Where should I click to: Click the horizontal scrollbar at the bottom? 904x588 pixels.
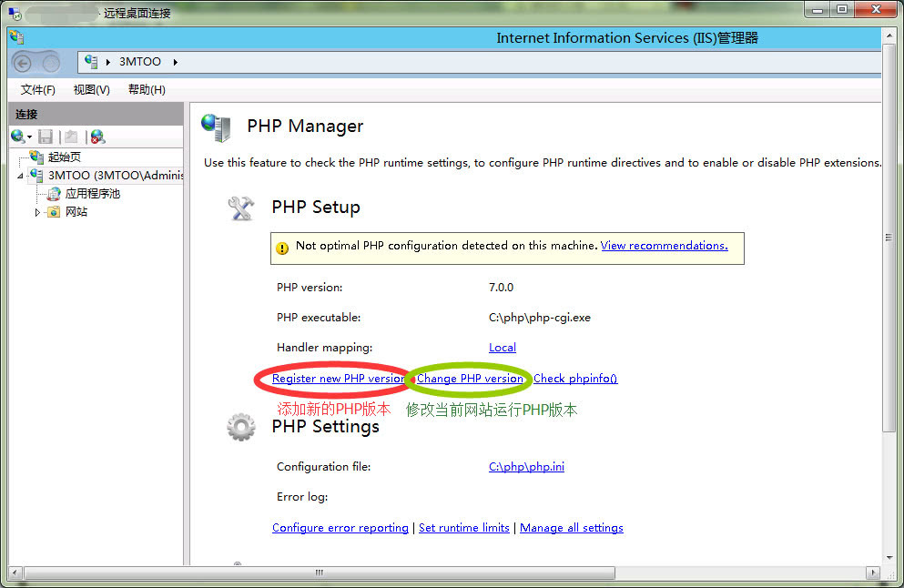point(319,573)
